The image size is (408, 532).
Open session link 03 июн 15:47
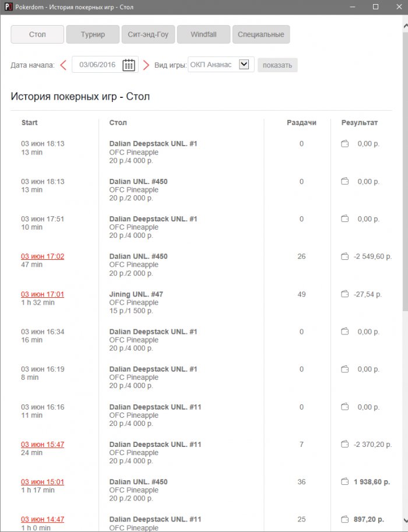point(43,445)
